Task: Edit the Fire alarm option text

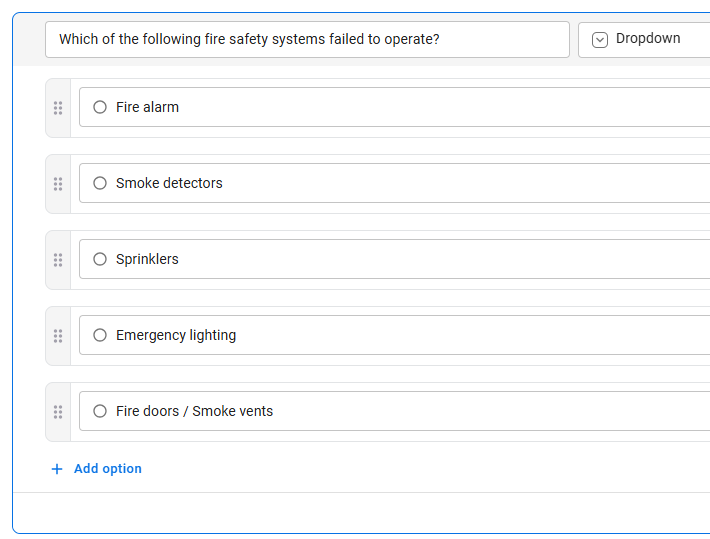Action: click(400, 107)
